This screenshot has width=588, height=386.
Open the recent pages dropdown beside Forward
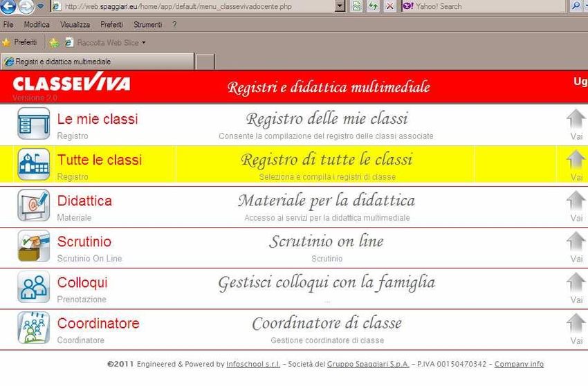click(40, 7)
